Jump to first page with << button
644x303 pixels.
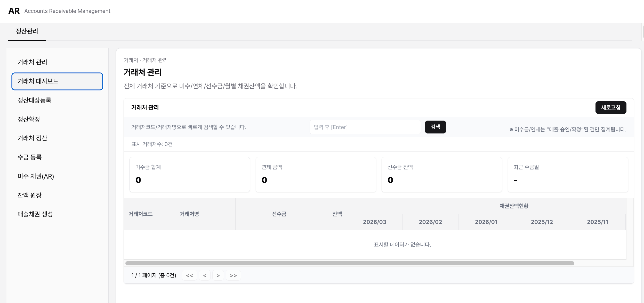(x=189, y=275)
